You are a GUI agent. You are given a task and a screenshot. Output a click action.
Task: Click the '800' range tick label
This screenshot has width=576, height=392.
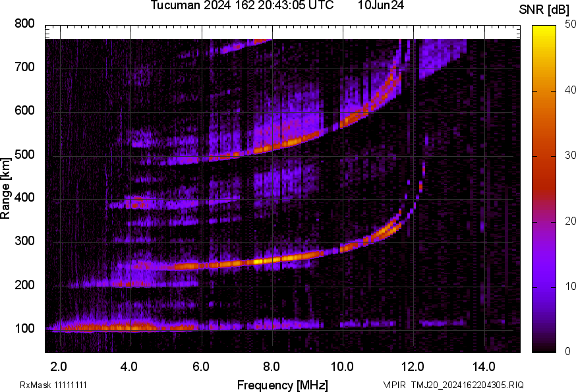click(x=24, y=24)
